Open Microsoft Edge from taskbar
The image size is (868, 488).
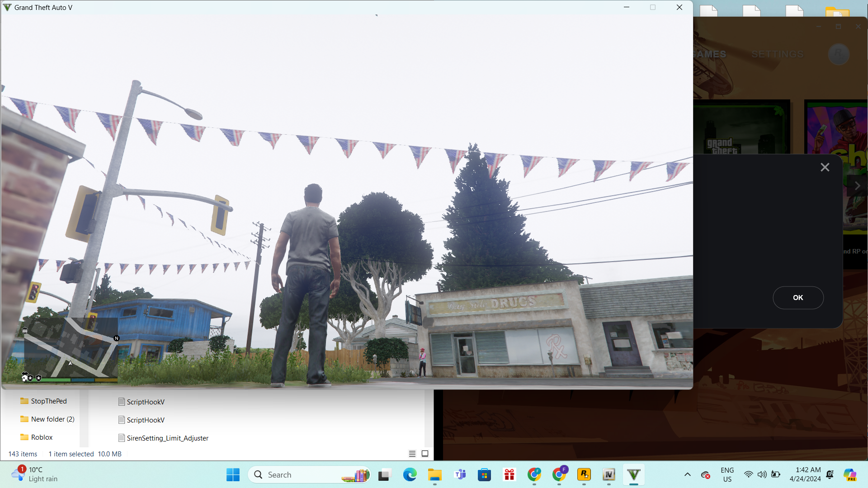410,475
